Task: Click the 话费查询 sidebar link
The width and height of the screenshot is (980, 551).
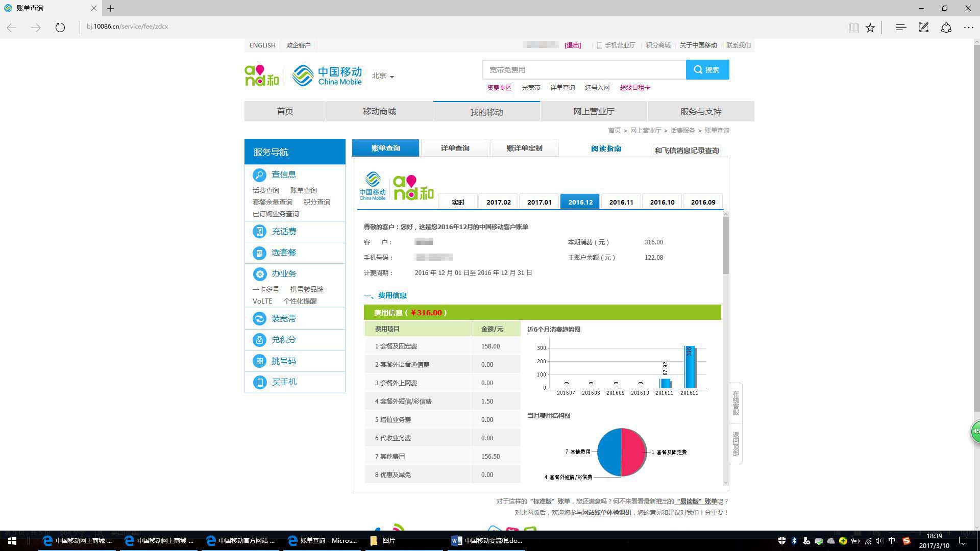Action: 266,190
